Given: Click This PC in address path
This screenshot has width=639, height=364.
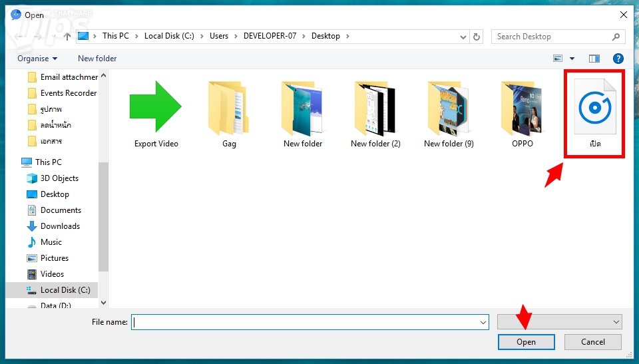Looking at the screenshot, I should click(116, 36).
